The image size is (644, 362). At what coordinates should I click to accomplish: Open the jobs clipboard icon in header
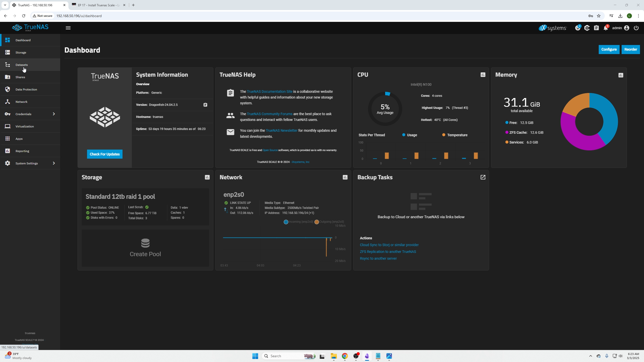[x=596, y=28]
